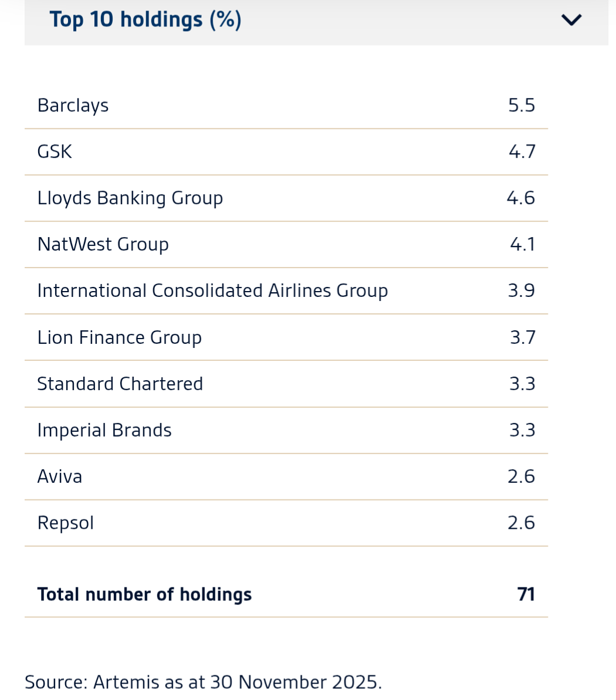Click the Barclays 5.5 percentage value

[x=522, y=106]
